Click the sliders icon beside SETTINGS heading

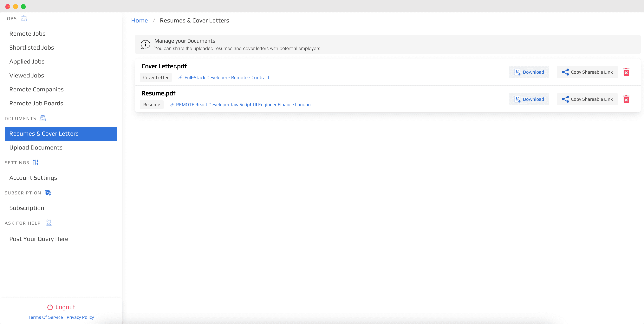click(x=36, y=162)
